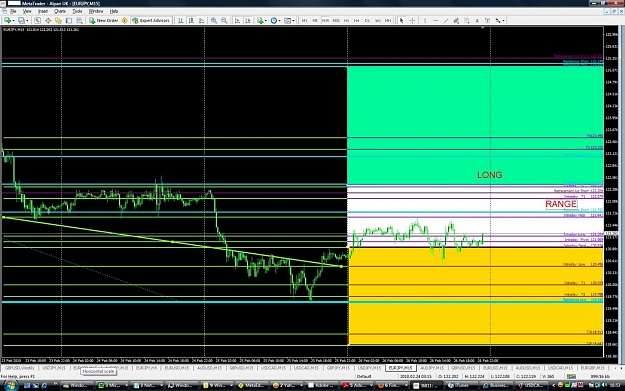This screenshot has width=625, height=391.
Task: Open the Tools menu
Action: 77,11
